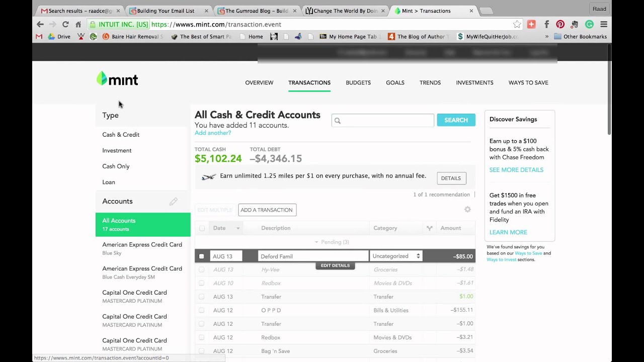Select All Accounts in sidebar

(143, 224)
